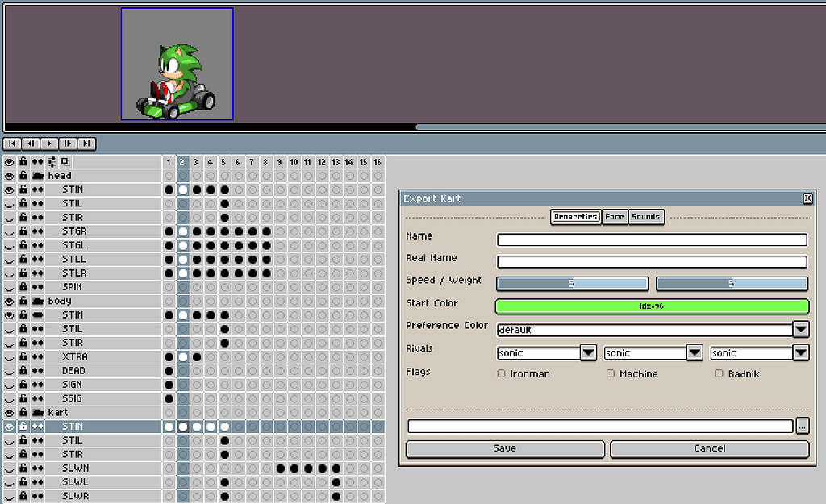Open the Preference Color dropdown
Image resolution: width=826 pixels, height=504 pixels.
(x=800, y=329)
